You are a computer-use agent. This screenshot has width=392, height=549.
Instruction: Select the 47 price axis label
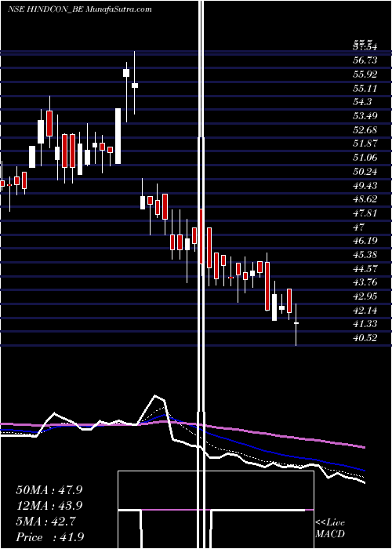359,227
